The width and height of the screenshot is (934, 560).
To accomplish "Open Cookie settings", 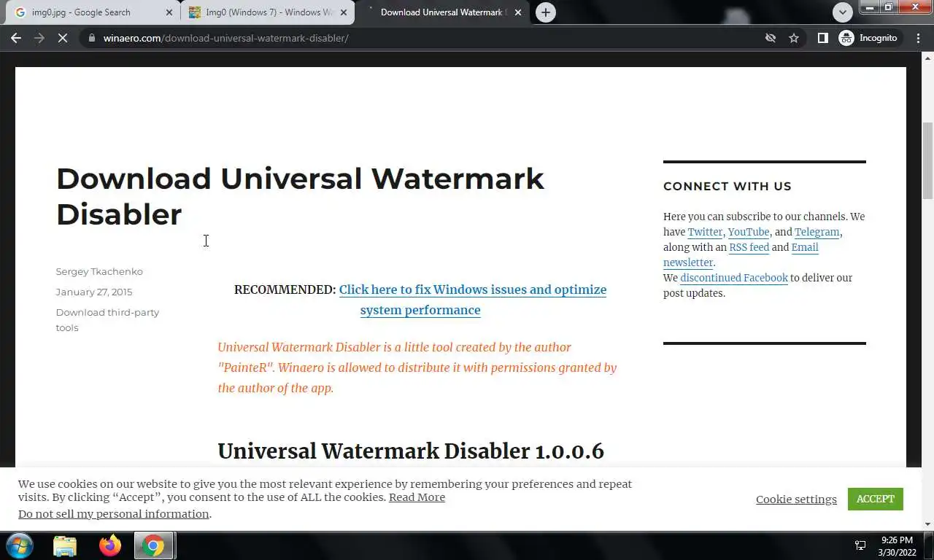I will pyautogui.click(x=796, y=499).
